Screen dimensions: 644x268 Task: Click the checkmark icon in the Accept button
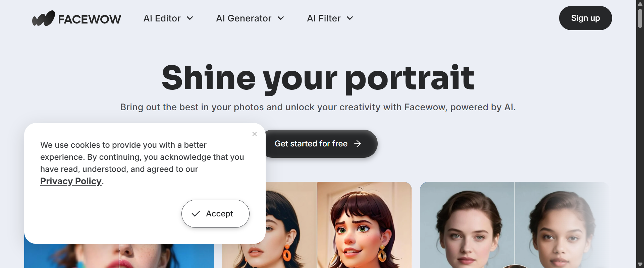coord(196,214)
